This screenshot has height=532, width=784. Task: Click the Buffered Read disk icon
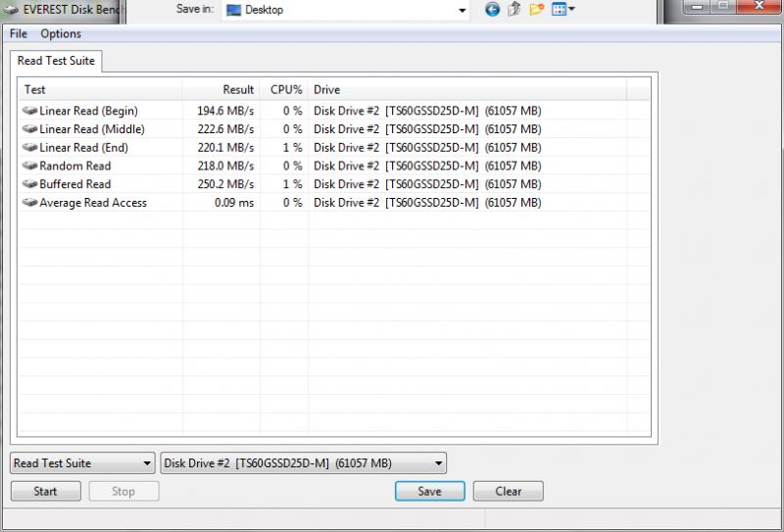pos(30,184)
